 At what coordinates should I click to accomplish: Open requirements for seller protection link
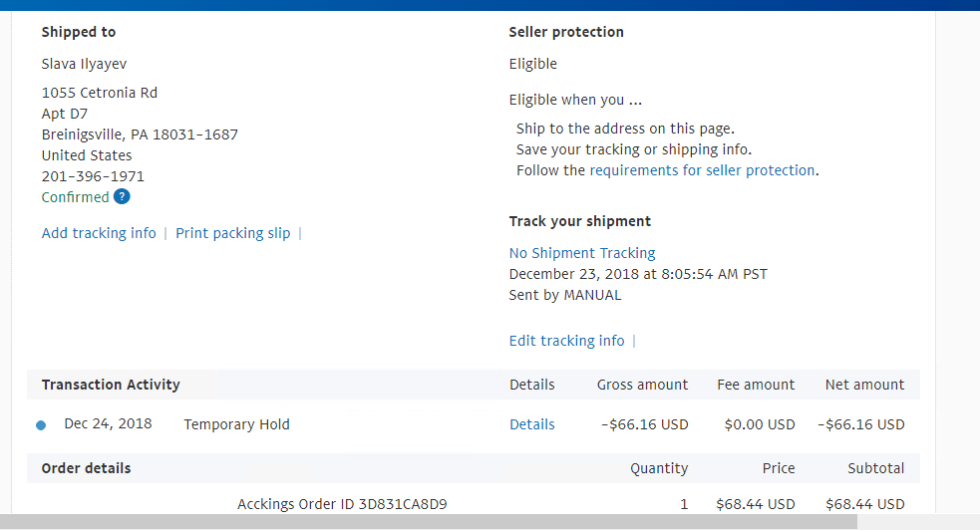point(702,170)
